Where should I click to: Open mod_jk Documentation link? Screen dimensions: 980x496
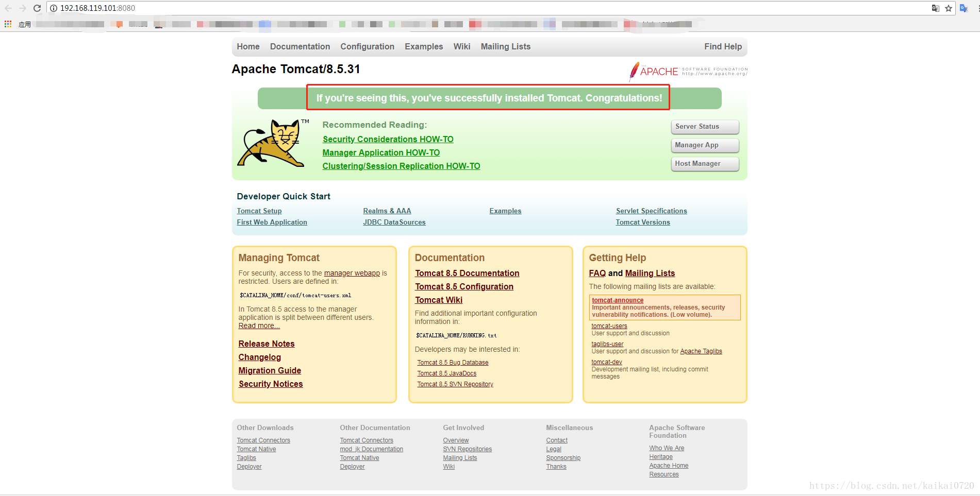[x=372, y=449]
